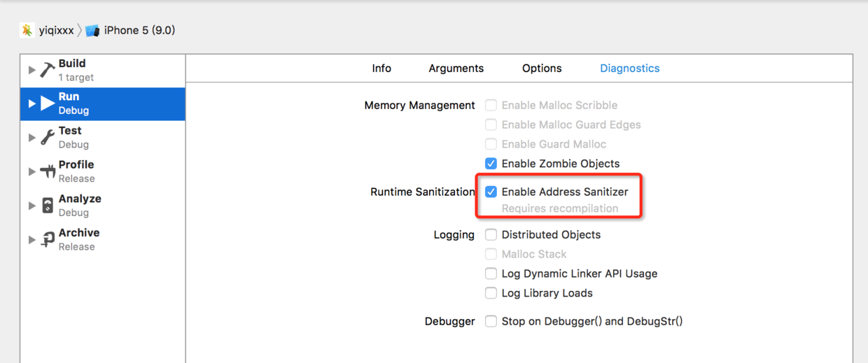Click the Profile instrument icon
The image size is (868, 363).
pos(47,171)
